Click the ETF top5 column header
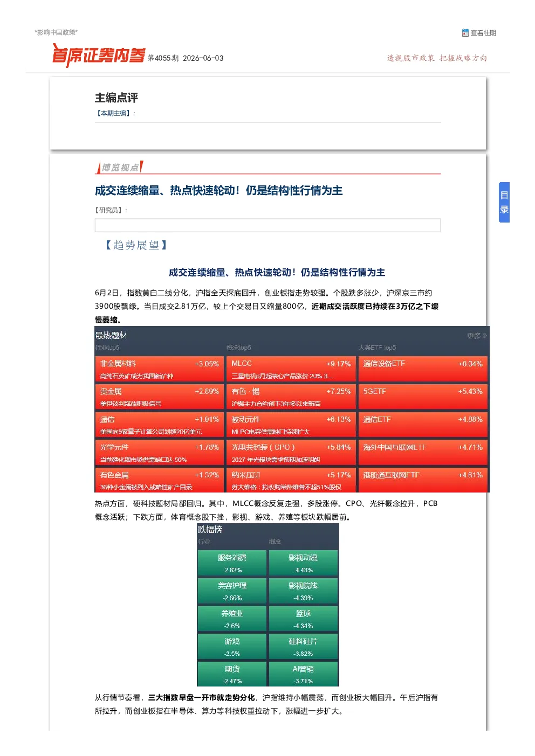The width and height of the screenshot is (535, 756). (377, 348)
